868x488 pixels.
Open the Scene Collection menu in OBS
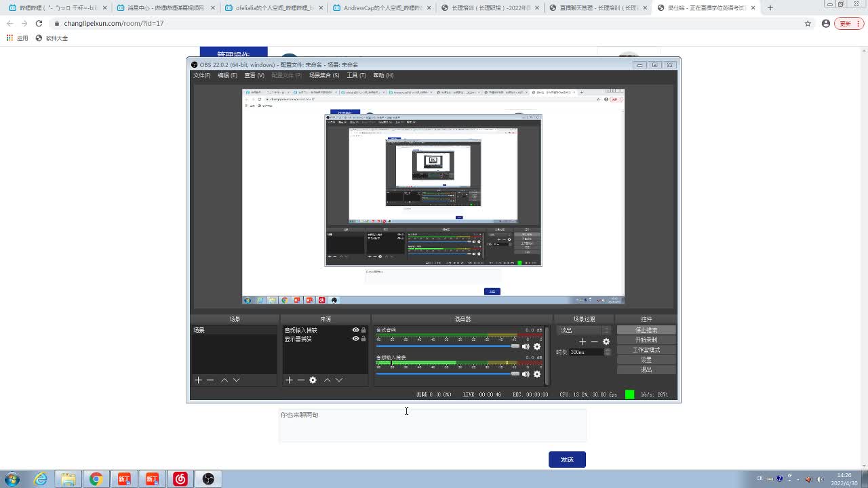pos(323,75)
